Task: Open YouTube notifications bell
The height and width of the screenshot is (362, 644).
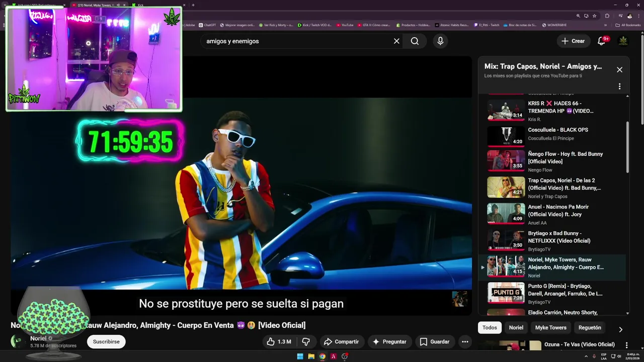Action: (x=601, y=41)
